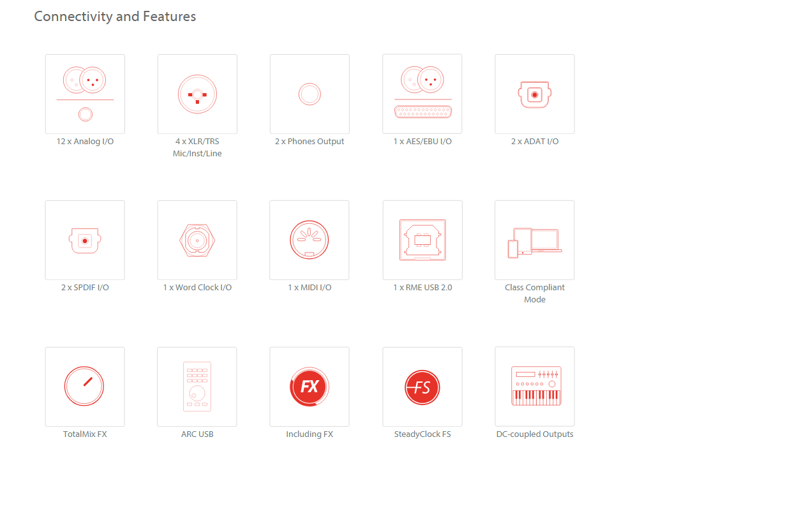Screen dimensions: 804x532
Task: Click the "Class Compliant Mode" caption
Action: point(535,293)
